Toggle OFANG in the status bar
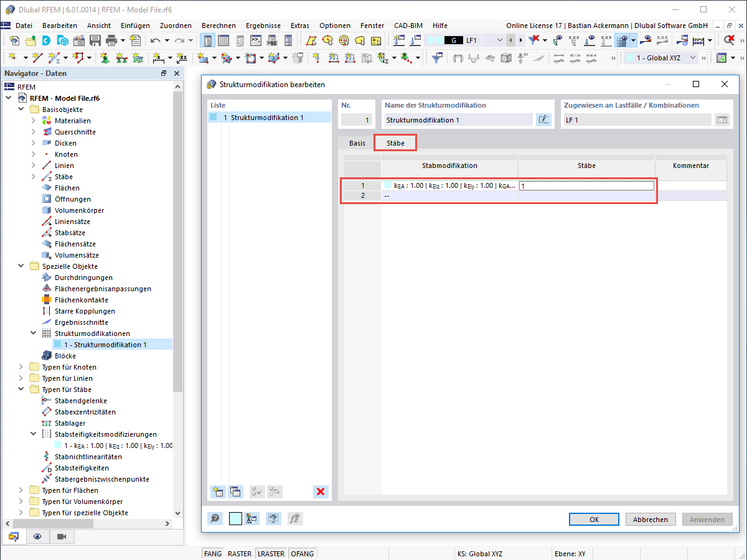The height and width of the screenshot is (560, 747). point(302,553)
